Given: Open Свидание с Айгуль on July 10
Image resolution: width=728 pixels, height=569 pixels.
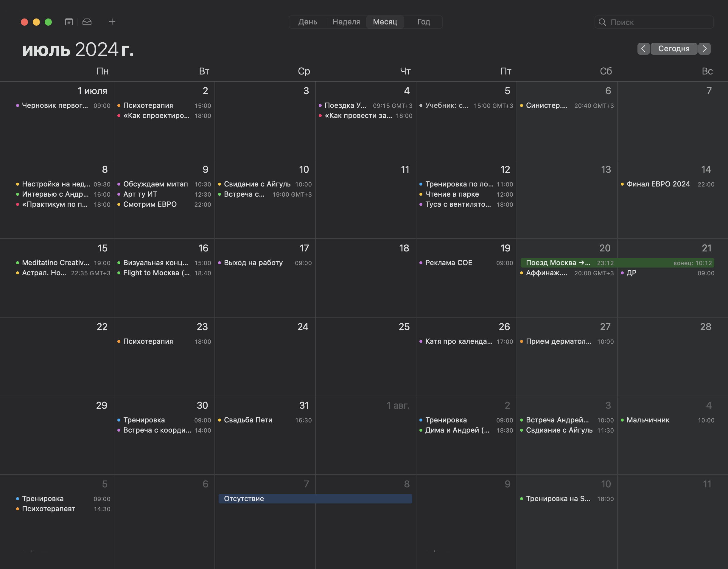Looking at the screenshot, I should tap(265, 184).
